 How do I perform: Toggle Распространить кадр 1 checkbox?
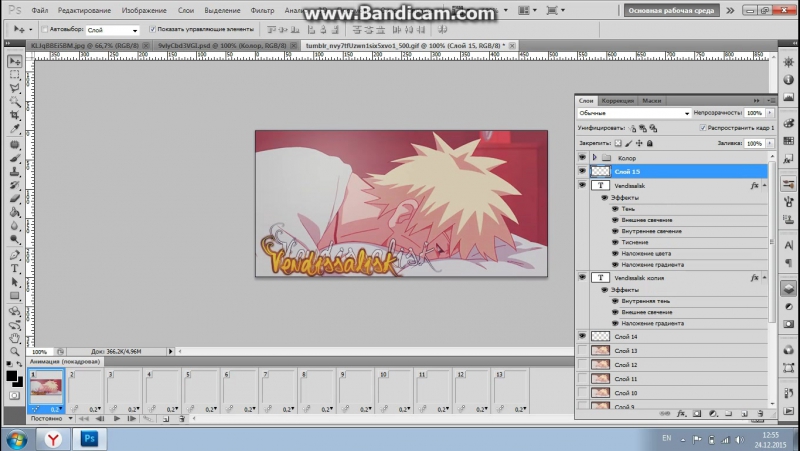point(703,128)
